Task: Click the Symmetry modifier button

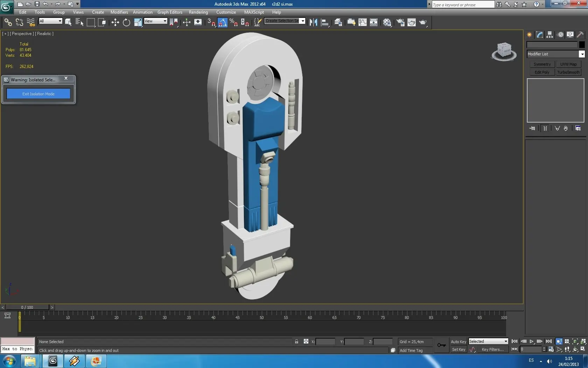Action: click(542, 64)
